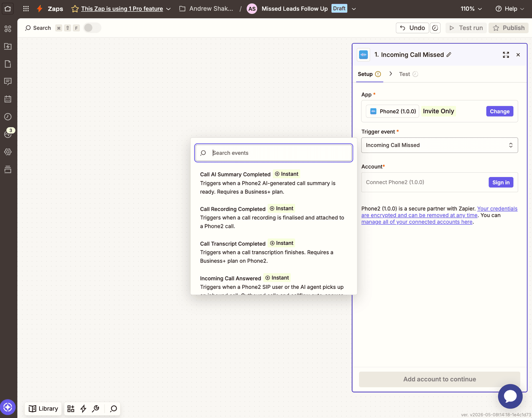This screenshot has height=418, width=532.
Task: Click the Publish button
Action: (508, 28)
